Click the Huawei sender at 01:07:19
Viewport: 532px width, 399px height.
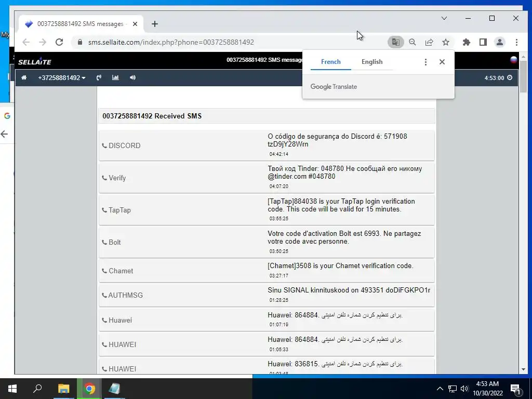[x=117, y=320]
